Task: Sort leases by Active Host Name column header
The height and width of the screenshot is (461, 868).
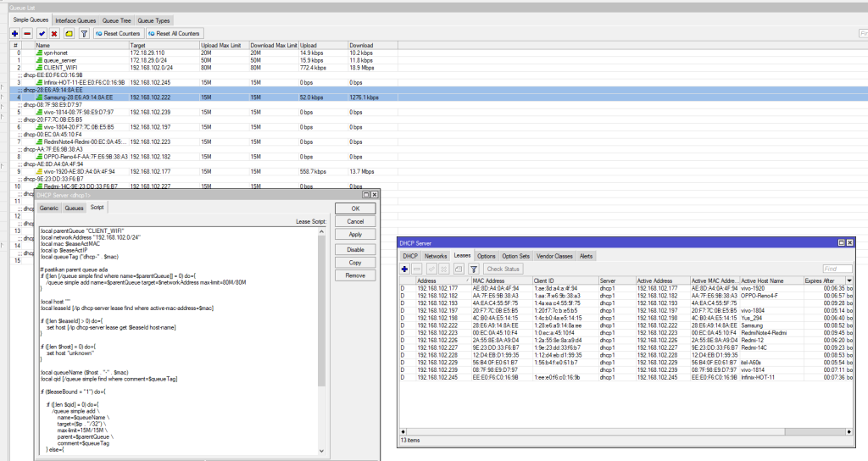Action: tap(771, 280)
